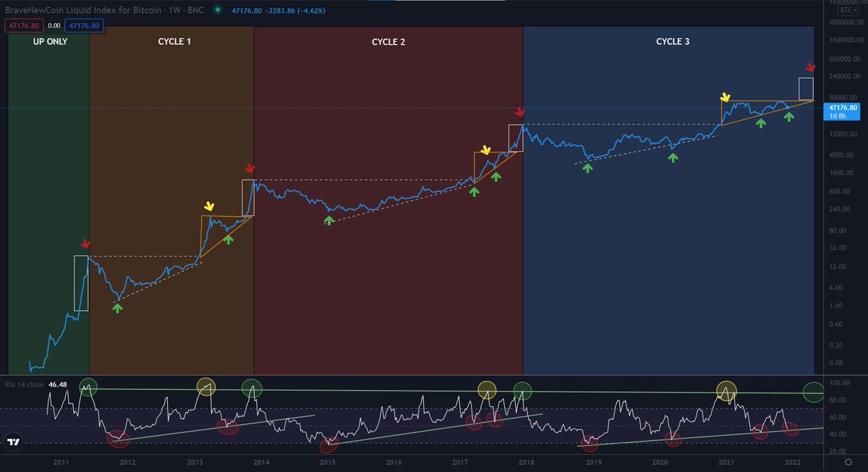
Task: Click 2013 on the time axis
Action: point(195,462)
